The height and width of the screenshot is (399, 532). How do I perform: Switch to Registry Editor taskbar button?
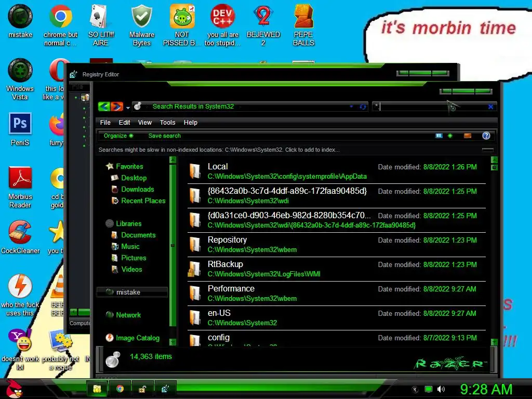[x=165, y=389]
